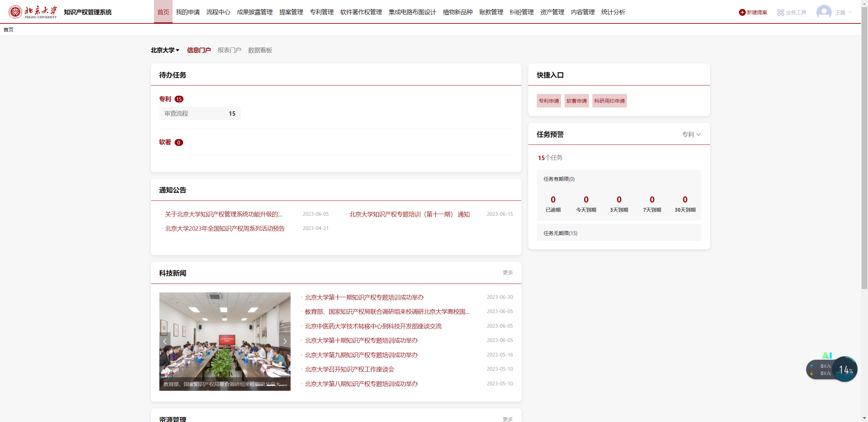
Task: Show next carousel news image
Action: coord(285,341)
